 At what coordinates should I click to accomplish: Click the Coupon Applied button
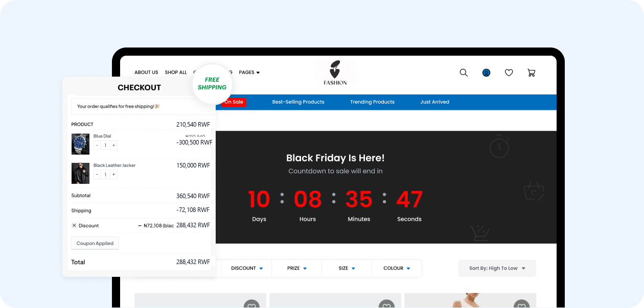pos(95,244)
